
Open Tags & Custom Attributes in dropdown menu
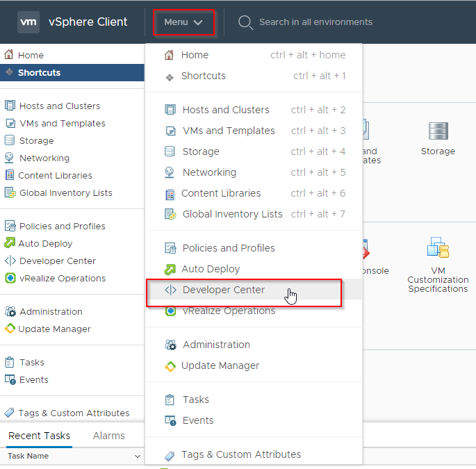pyautogui.click(x=254, y=454)
